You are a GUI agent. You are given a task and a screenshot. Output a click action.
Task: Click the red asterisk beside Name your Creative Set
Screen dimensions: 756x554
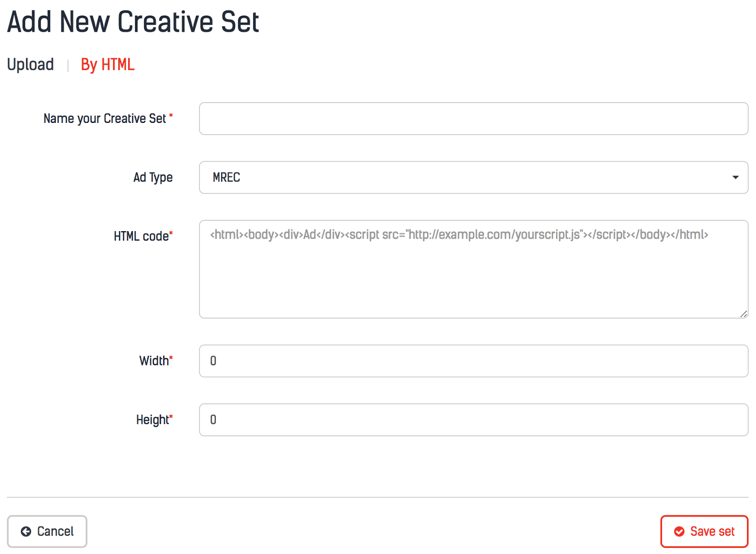tap(171, 115)
